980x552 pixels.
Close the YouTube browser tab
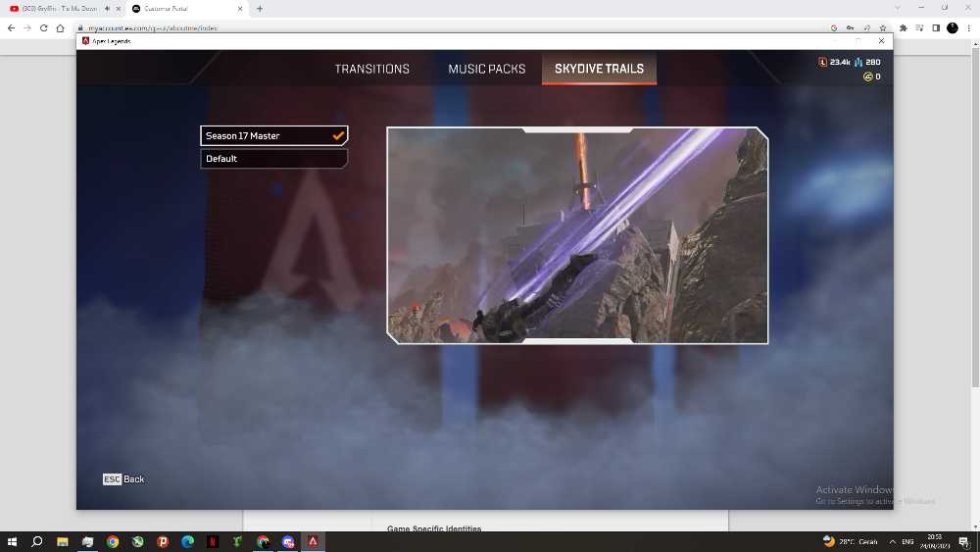click(119, 9)
